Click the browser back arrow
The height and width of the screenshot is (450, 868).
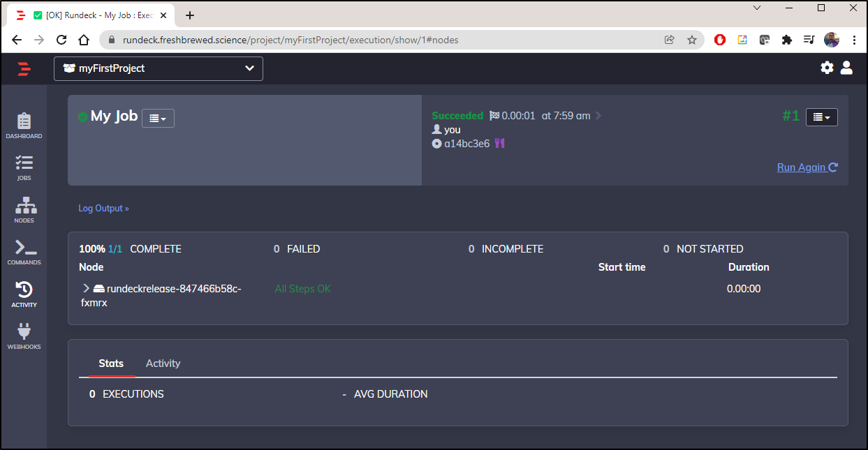coord(17,40)
